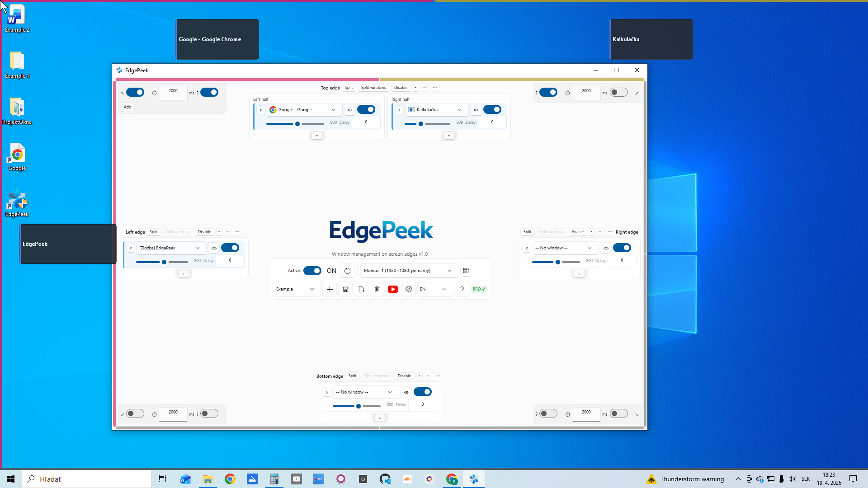Click the top-left corner 2000 ms field
Image resolution: width=868 pixels, height=488 pixels.
[x=173, y=92]
